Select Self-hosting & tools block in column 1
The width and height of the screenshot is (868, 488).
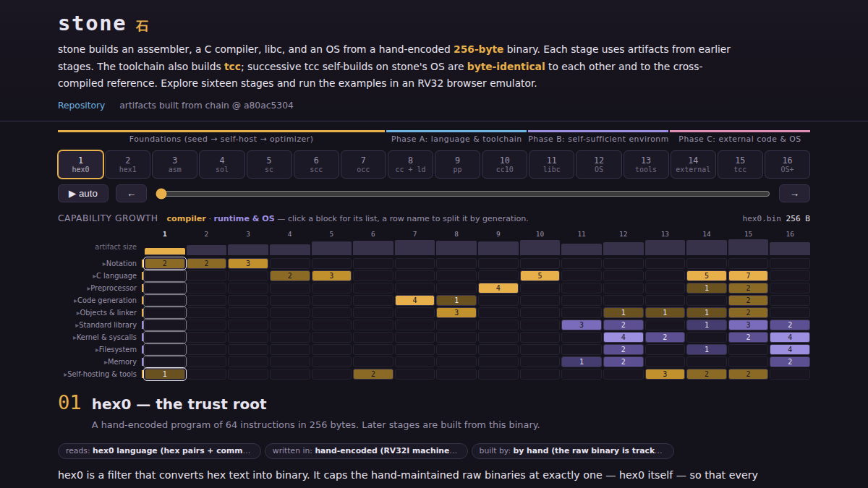(165, 374)
